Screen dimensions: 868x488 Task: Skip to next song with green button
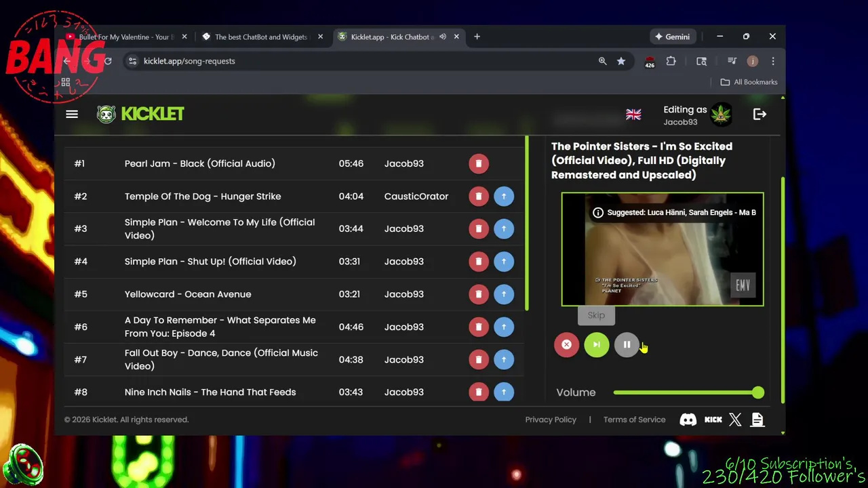click(597, 344)
